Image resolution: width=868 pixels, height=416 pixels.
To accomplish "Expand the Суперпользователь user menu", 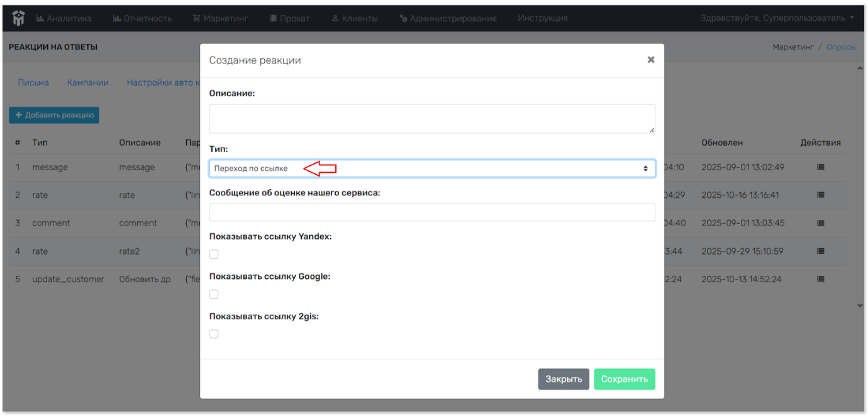I will point(777,18).
